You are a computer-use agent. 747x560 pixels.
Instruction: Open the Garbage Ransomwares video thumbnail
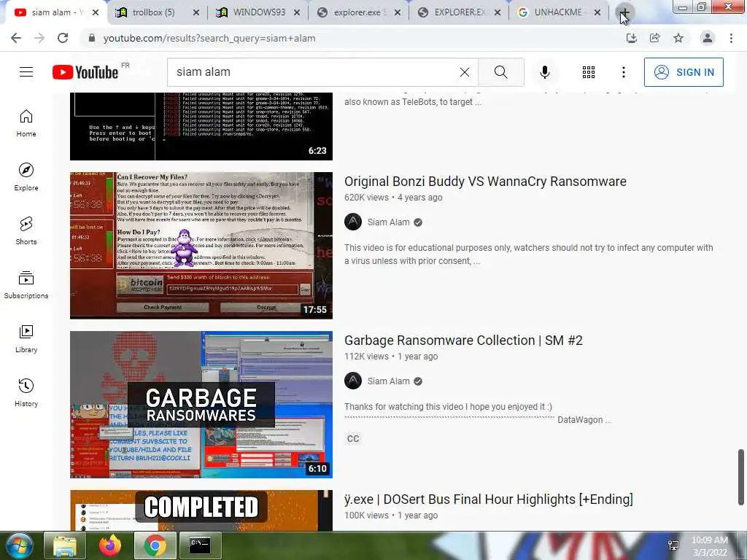point(201,404)
